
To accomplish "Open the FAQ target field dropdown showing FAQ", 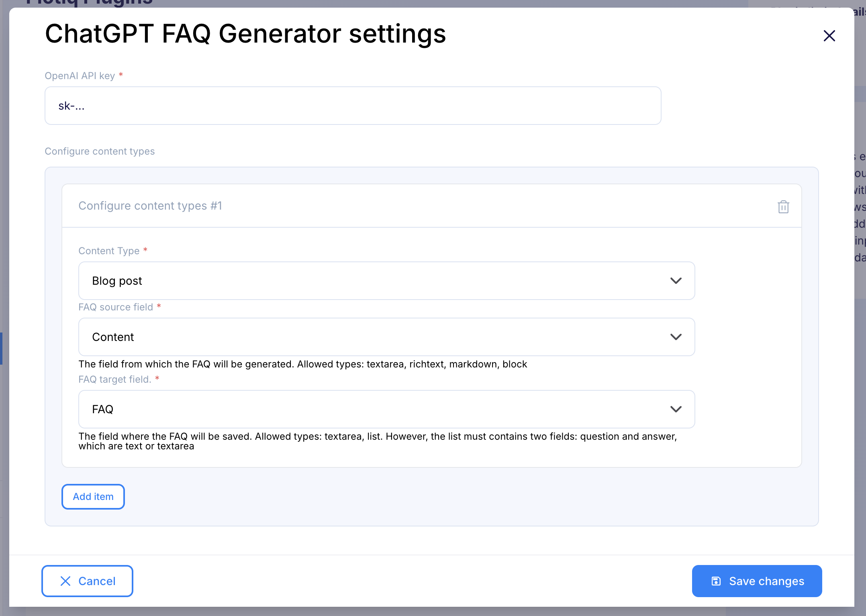I will pos(386,409).
